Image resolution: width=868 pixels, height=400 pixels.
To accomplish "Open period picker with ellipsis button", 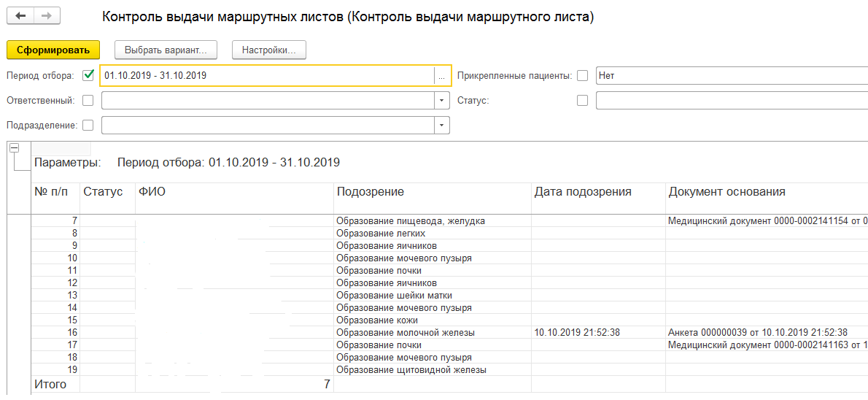I will coord(441,75).
